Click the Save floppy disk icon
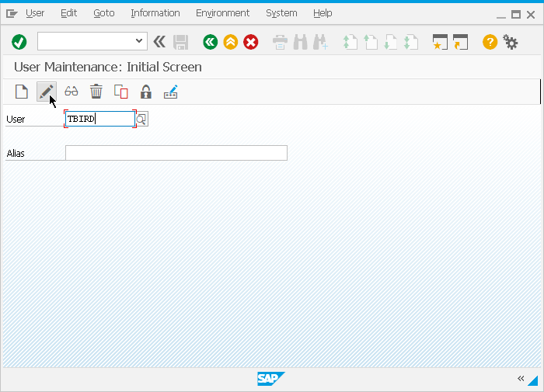The width and height of the screenshot is (544, 392). click(181, 42)
